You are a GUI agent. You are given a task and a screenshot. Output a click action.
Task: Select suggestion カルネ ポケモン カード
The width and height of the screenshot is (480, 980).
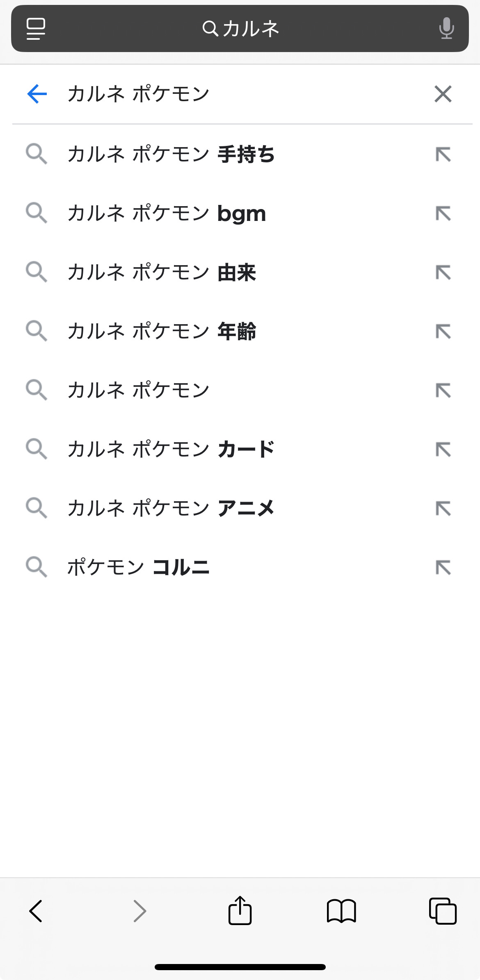pyautogui.click(x=171, y=449)
